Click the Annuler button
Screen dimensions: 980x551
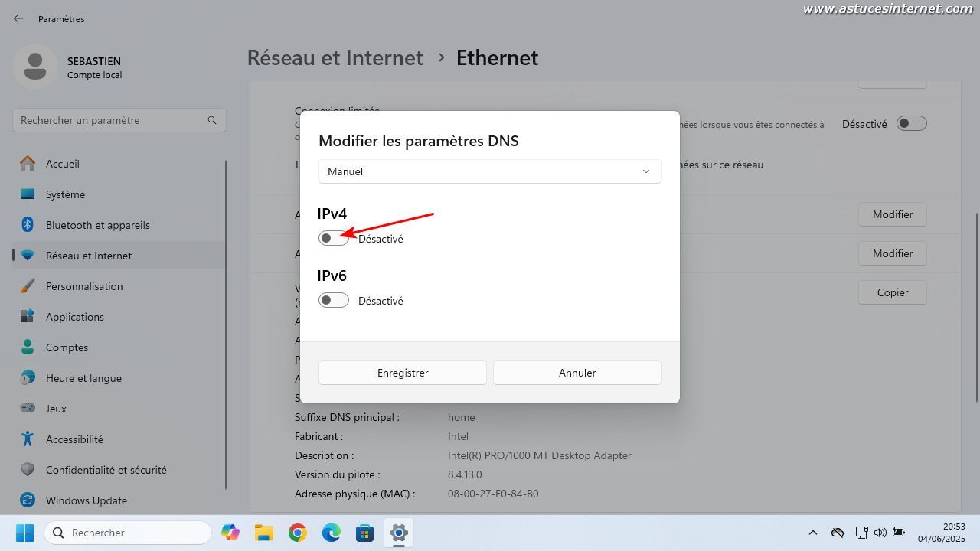click(x=577, y=373)
